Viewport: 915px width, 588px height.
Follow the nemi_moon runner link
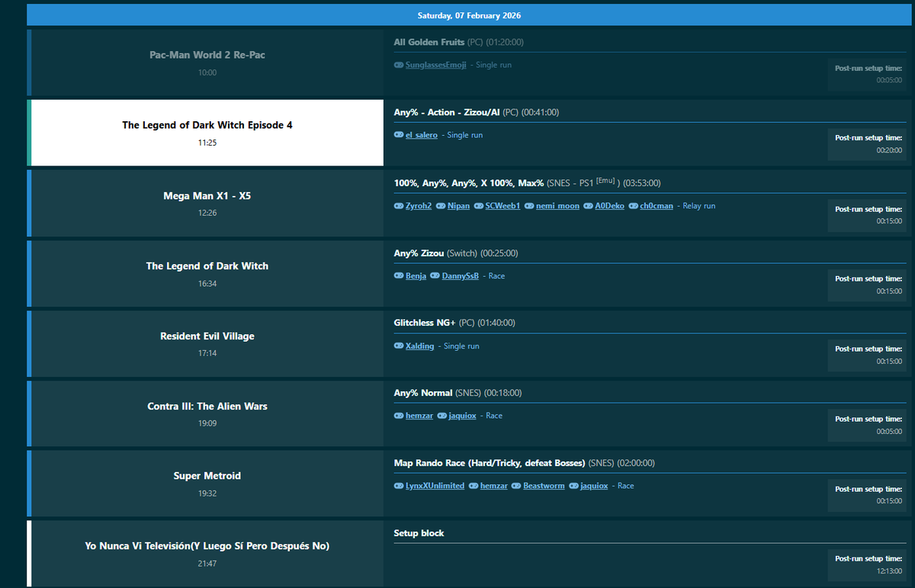point(557,206)
